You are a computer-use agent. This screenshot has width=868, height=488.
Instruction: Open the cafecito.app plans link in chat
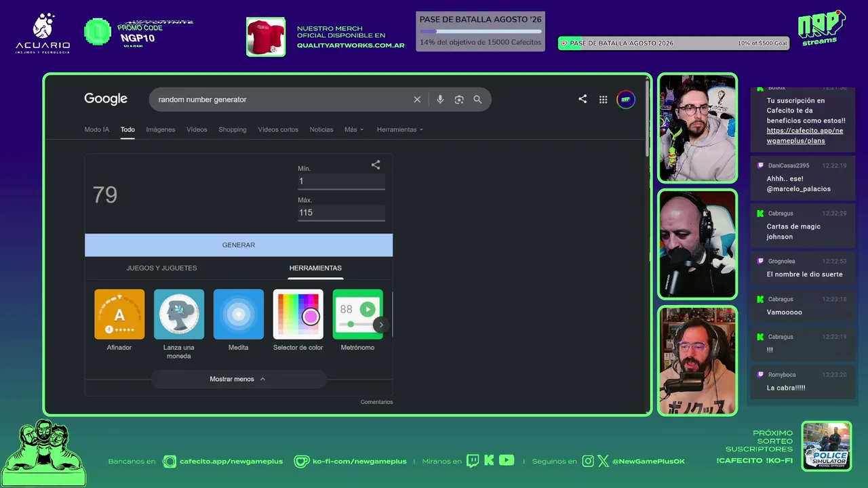805,136
